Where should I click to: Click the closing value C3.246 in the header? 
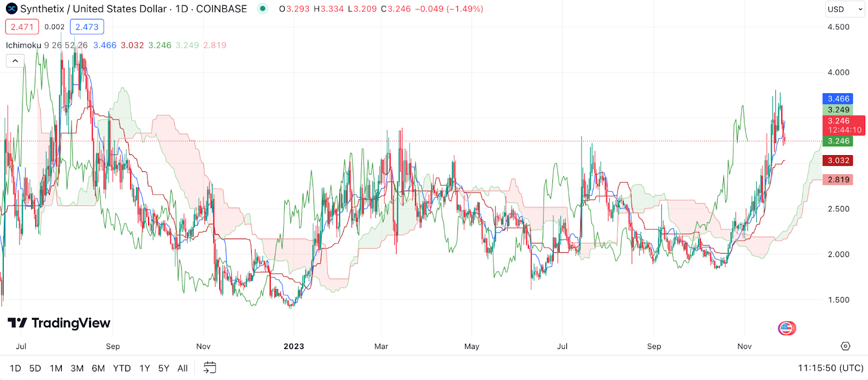pyautogui.click(x=396, y=9)
